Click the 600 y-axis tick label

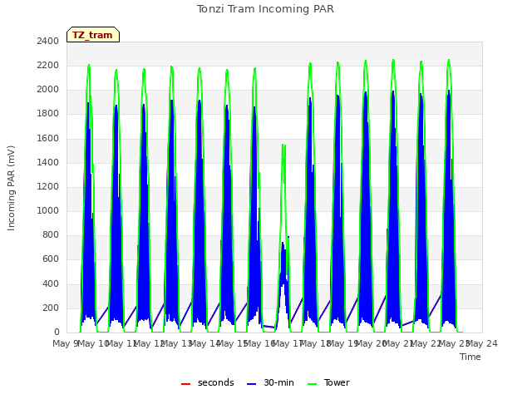coord(51,259)
